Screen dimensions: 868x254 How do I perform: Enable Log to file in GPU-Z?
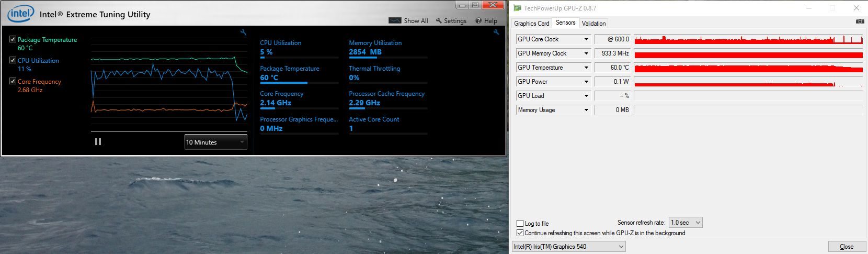(520, 223)
